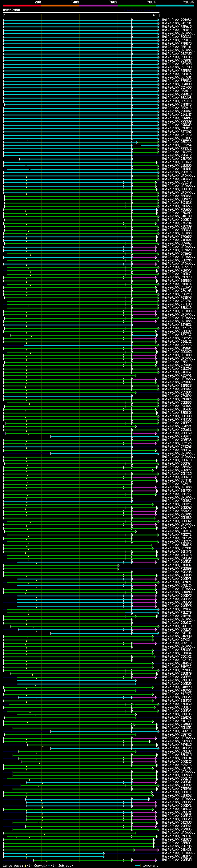The width and height of the screenshot is (197, 868).
Task: Select the UniRef100_O22254 label
Action: point(177,145)
